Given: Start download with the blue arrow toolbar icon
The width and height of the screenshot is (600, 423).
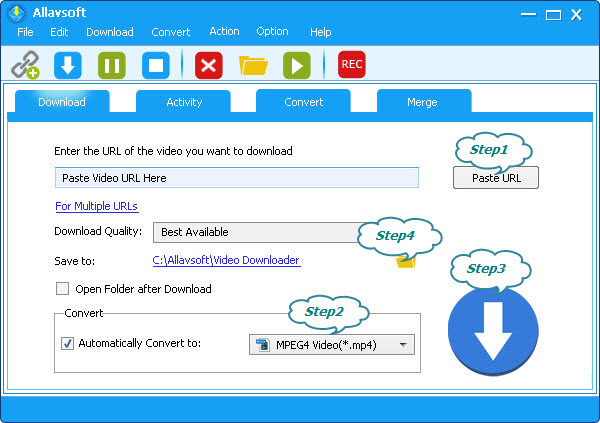Looking at the screenshot, I should point(68,65).
